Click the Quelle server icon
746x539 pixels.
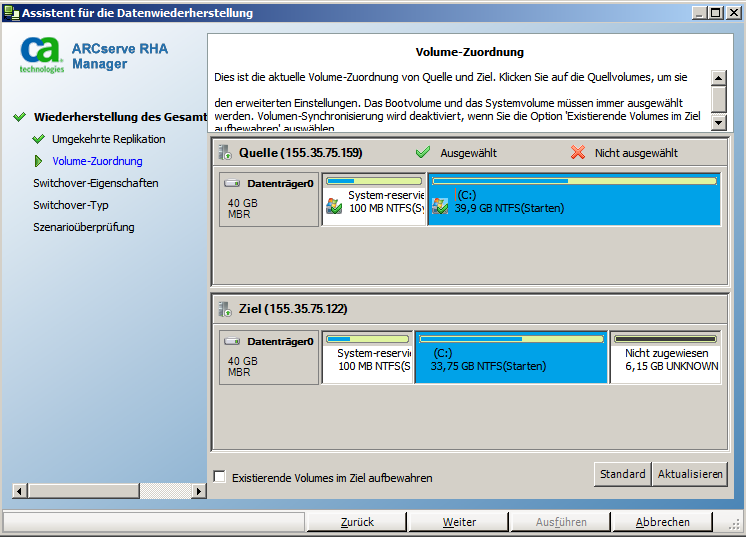tap(225, 153)
